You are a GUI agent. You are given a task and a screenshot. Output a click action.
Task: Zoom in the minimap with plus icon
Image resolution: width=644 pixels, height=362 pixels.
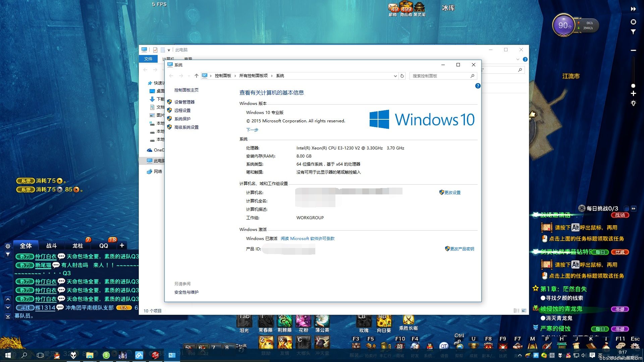pos(633,94)
